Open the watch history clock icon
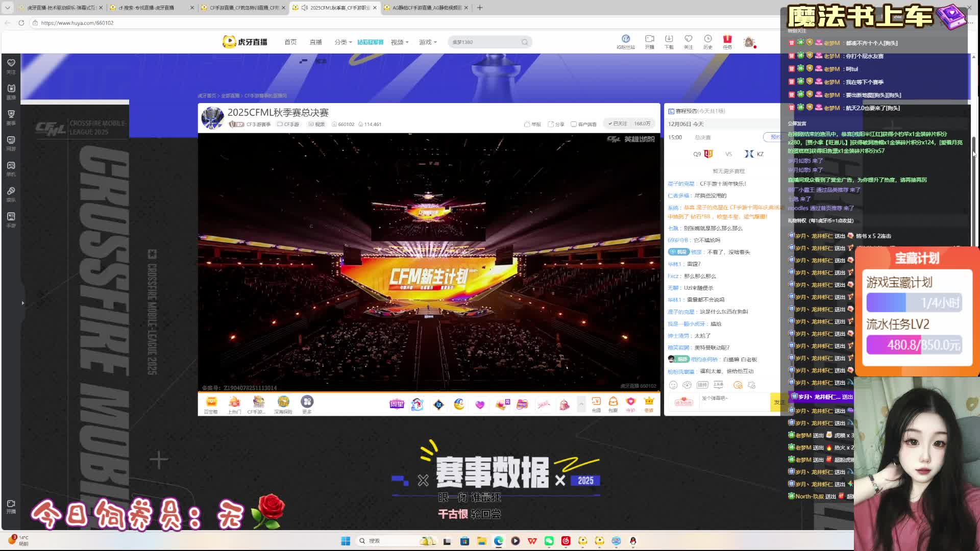Image resolution: width=980 pixels, height=551 pixels. (707, 41)
